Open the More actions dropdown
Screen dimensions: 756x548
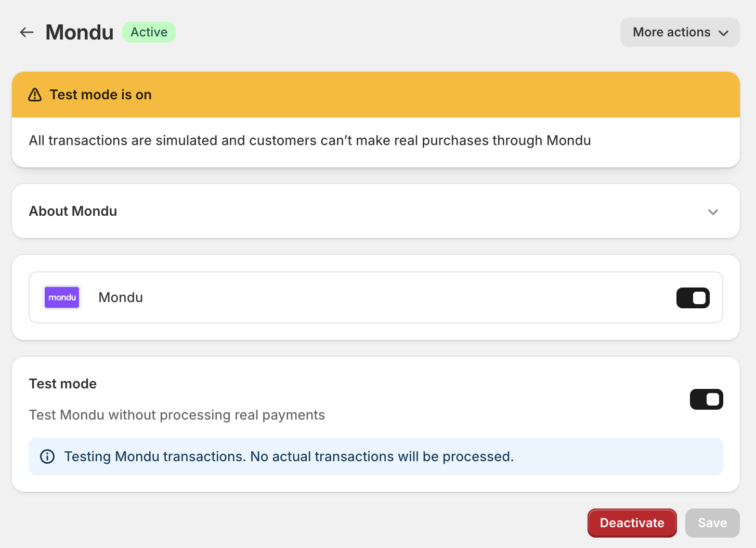coord(680,32)
